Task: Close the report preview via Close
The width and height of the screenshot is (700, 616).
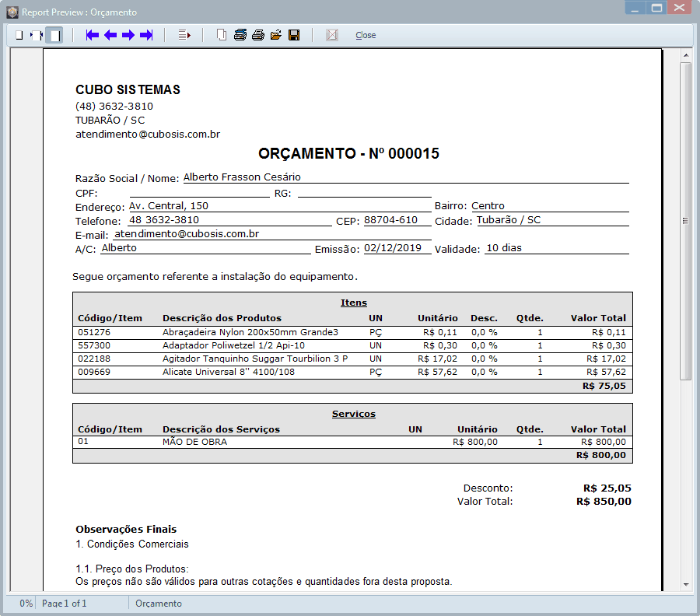Action: click(x=366, y=35)
